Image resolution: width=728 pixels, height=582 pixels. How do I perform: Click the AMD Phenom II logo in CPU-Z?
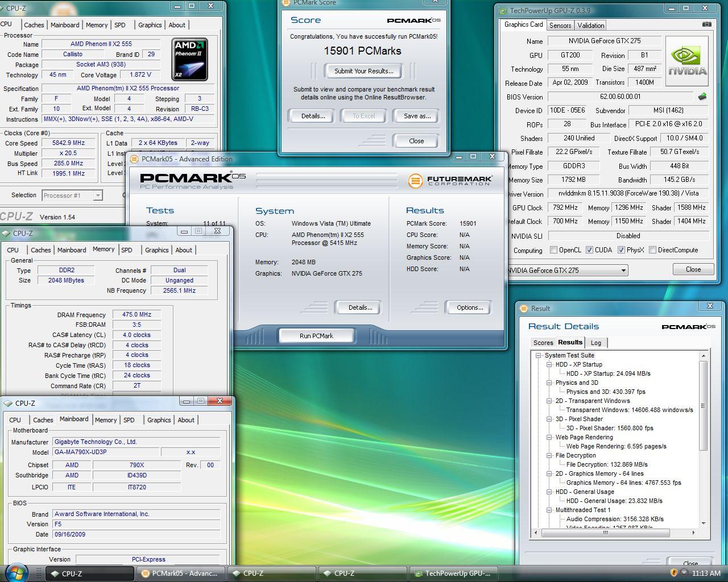[190, 59]
